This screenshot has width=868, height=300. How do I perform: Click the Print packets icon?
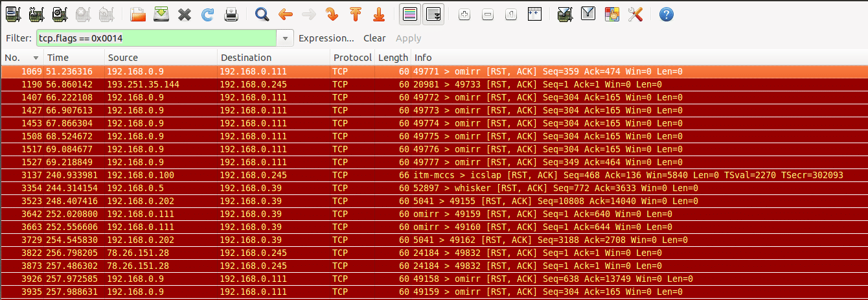[x=231, y=14]
